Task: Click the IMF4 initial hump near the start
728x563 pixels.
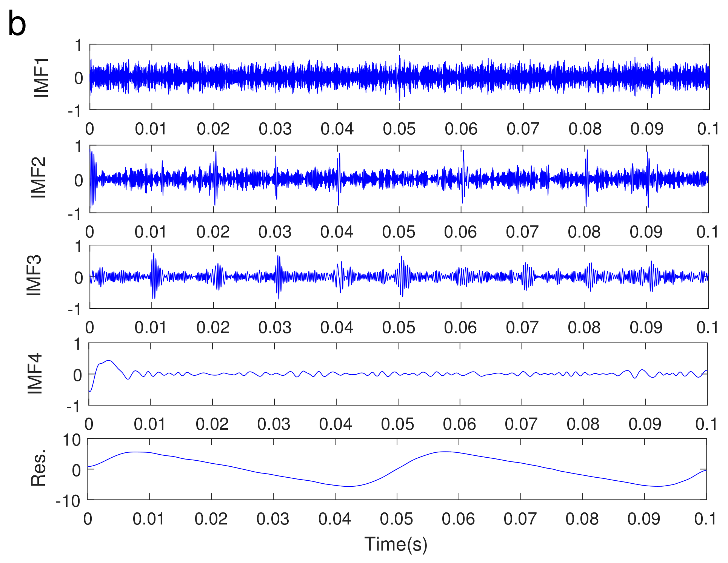Action: click(x=109, y=361)
